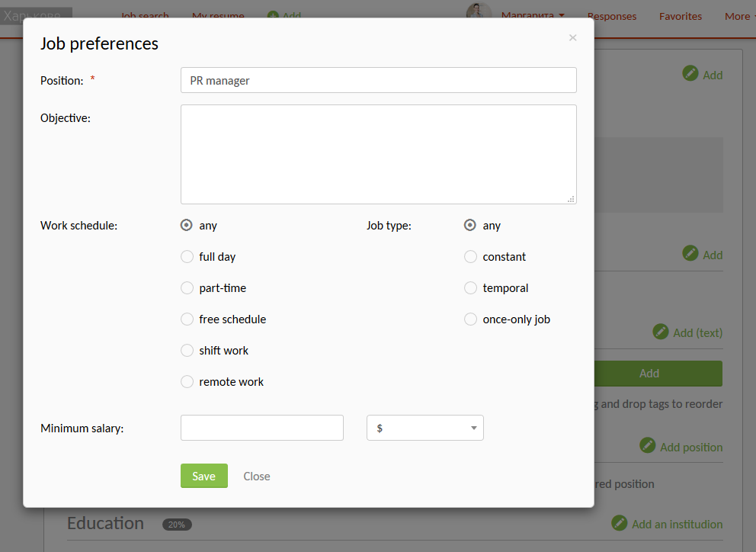Go to Favorites in top navigation

click(680, 16)
